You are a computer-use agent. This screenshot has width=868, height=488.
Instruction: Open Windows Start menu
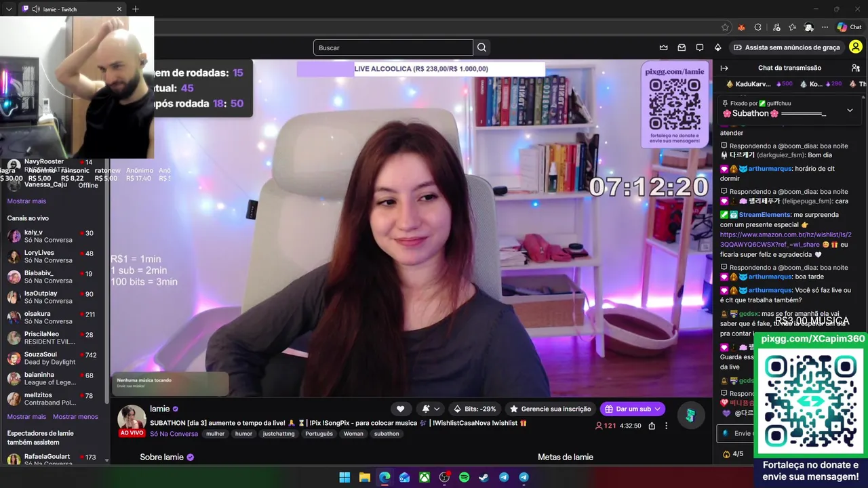[344, 477]
